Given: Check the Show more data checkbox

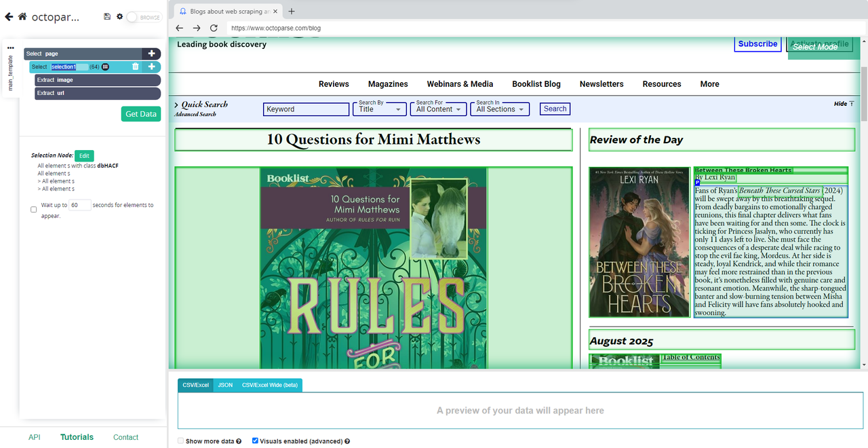Looking at the screenshot, I should pyautogui.click(x=180, y=441).
